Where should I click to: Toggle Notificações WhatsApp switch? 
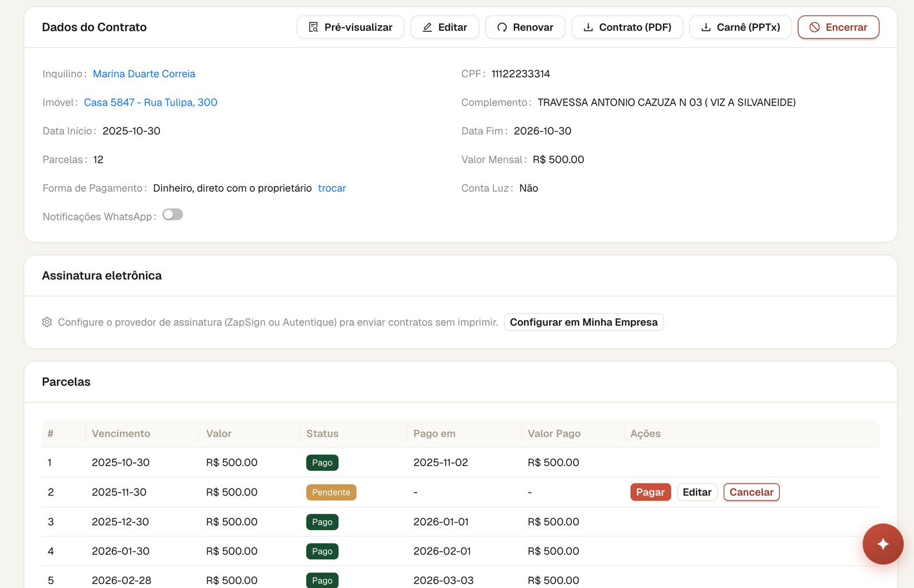[173, 215]
